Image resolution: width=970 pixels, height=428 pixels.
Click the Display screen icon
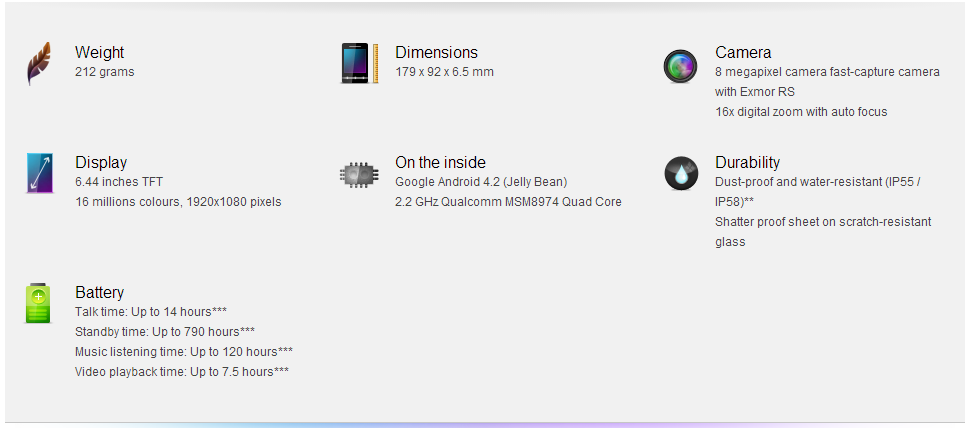(39, 173)
